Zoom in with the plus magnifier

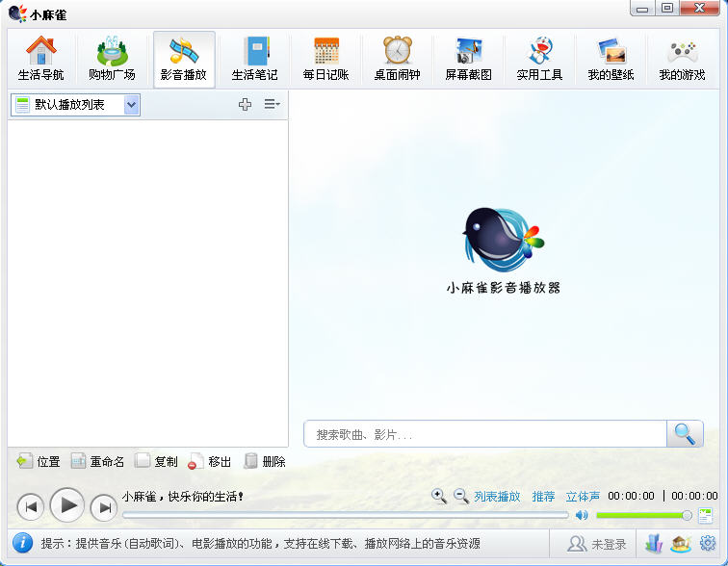pos(439,496)
